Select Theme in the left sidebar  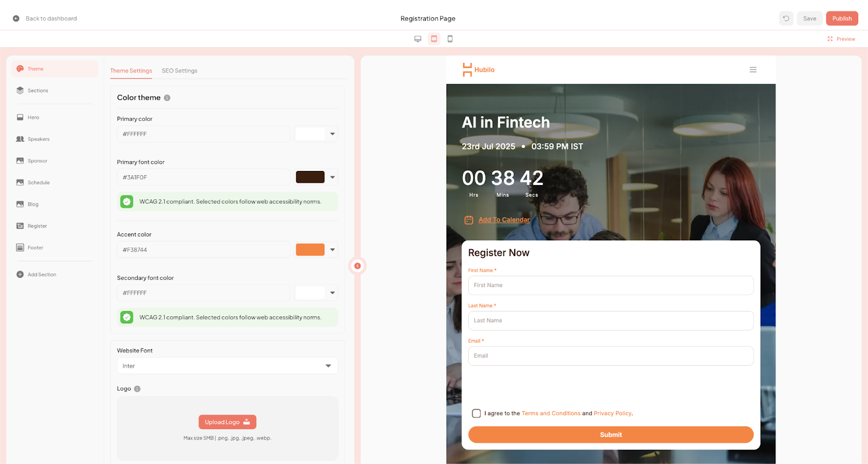[55, 69]
